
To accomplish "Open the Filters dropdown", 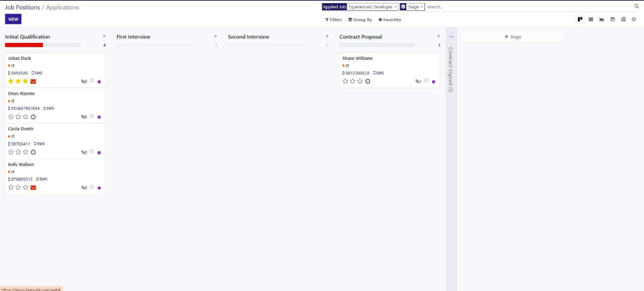I will (333, 20).
